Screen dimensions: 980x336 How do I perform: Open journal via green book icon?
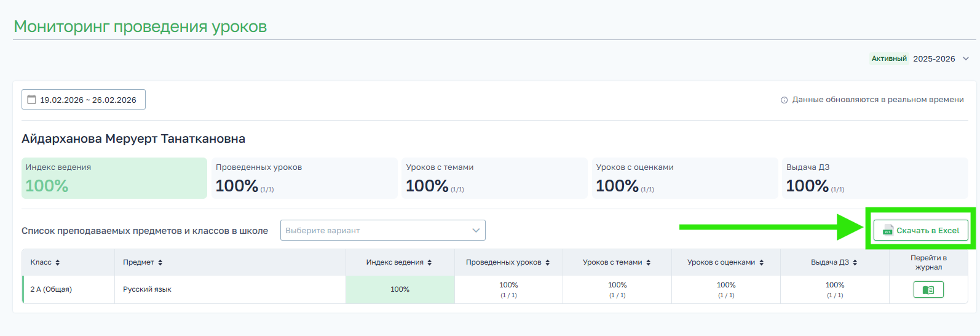pos(928,290)
